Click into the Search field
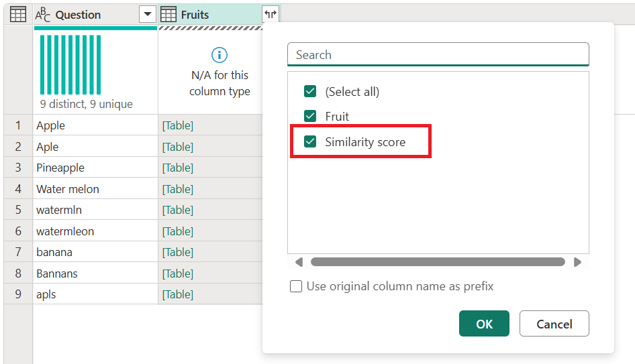 point(438,54)
